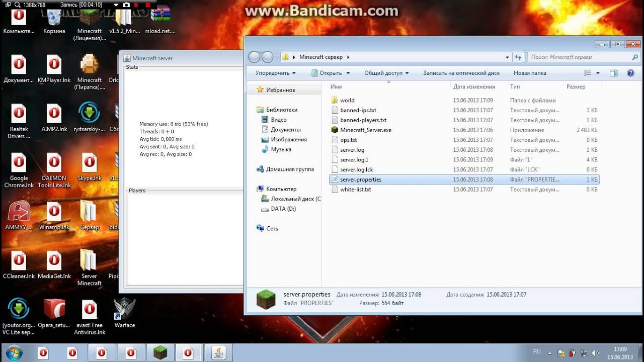Pause recording with red pause icon
This screenshot has height=362, width=644.
click(x=136, y=5)
